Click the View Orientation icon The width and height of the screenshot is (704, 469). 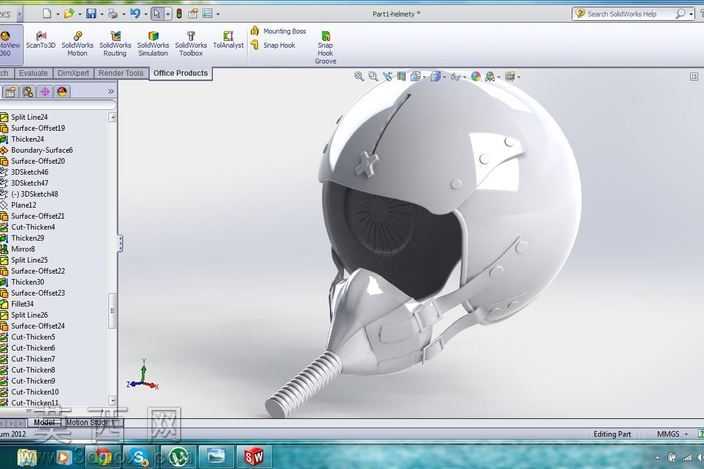(x=416, y=76)
